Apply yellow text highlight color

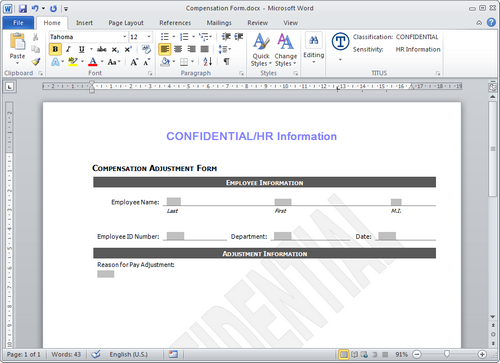pos(73,62)
